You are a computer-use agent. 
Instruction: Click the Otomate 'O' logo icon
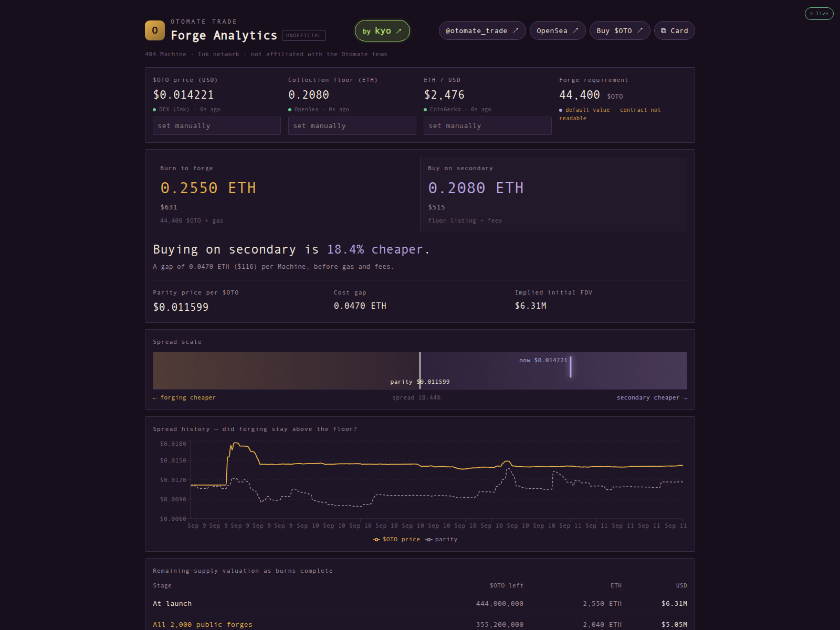155,30
